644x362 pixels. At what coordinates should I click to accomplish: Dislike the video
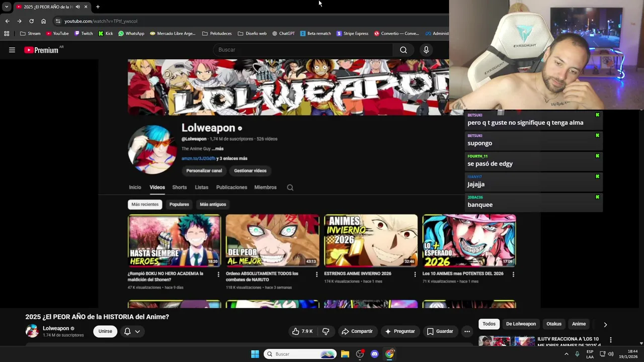(x=326, y=331)
